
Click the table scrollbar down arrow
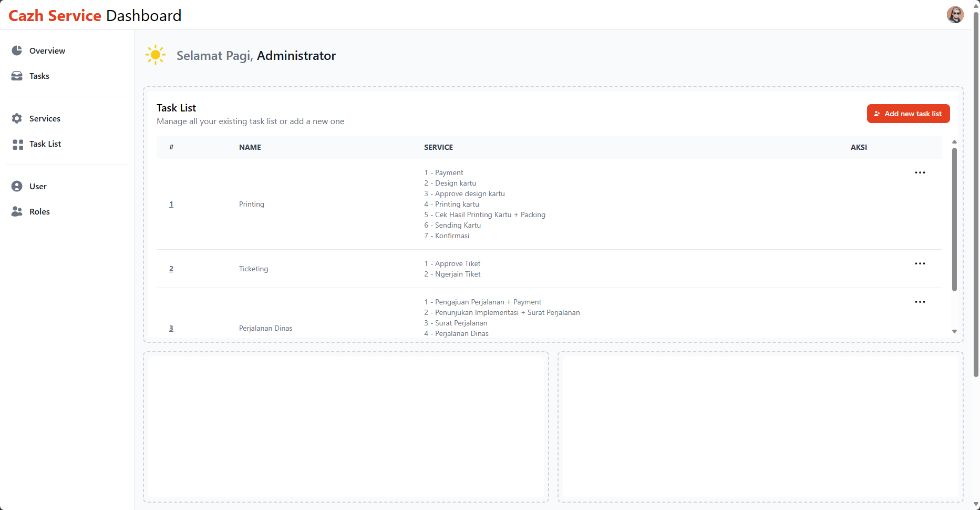954,331
